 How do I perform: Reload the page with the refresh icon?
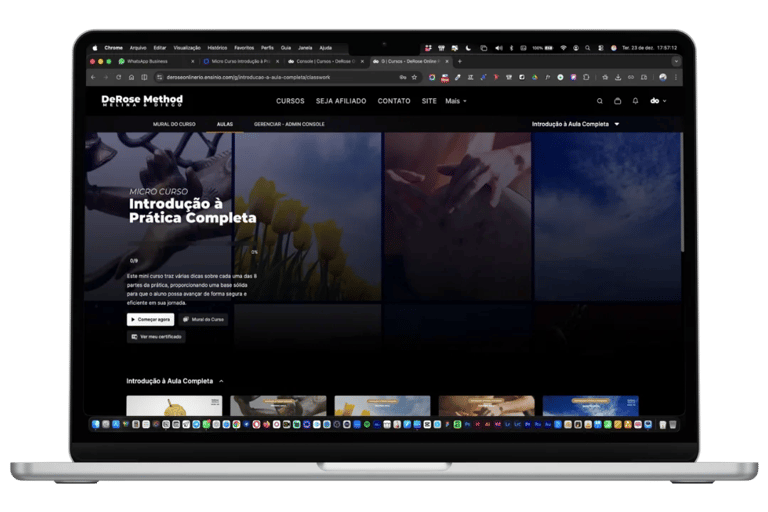pyautogui.click(x=119, y=77)
